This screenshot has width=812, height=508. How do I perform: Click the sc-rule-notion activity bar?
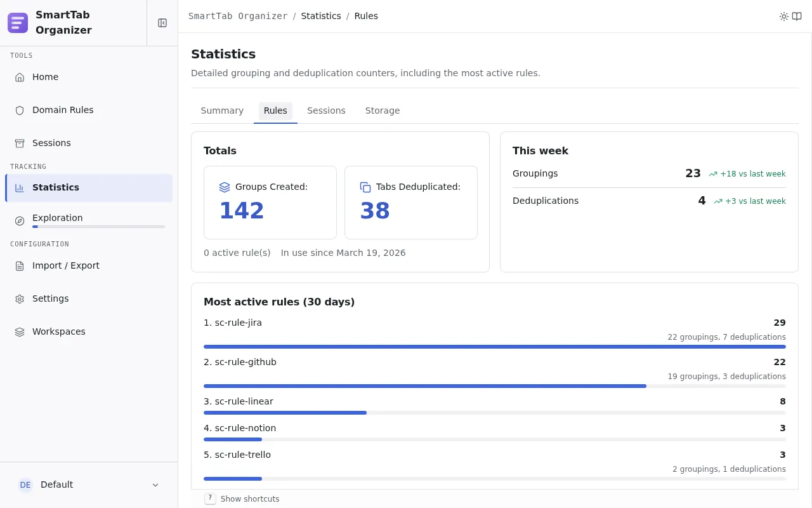point(495,439)
